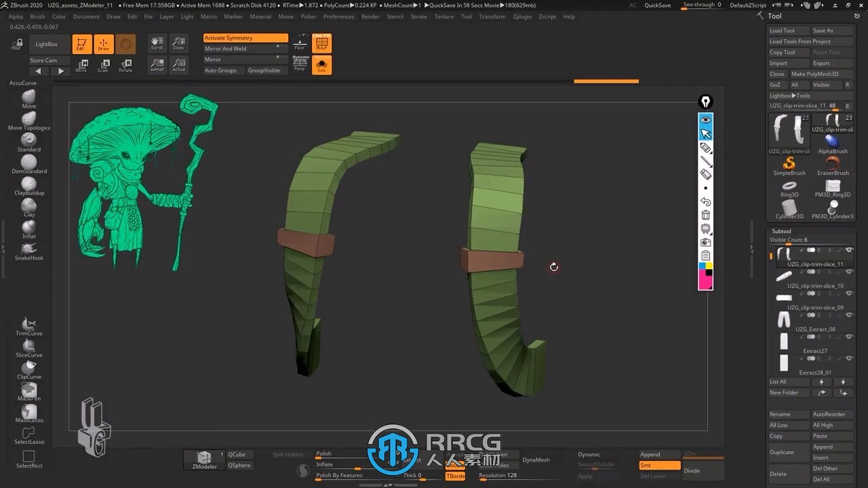
Task: Click the Scroll canvas icon
Action: (157, 43)
